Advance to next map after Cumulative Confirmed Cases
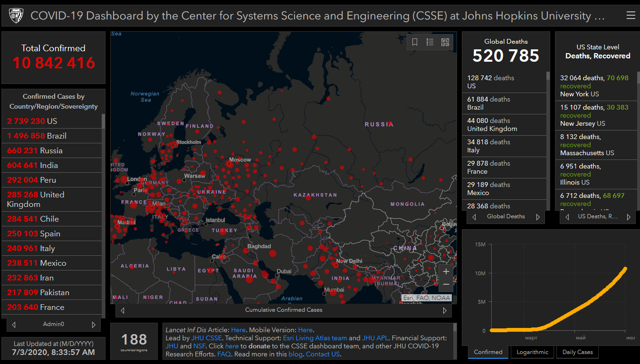This screenshot has height=364, width=640. [x=445, y=310]
